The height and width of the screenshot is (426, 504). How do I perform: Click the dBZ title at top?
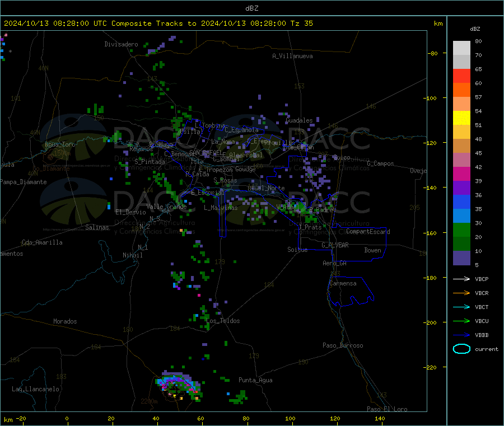[251, 8]
